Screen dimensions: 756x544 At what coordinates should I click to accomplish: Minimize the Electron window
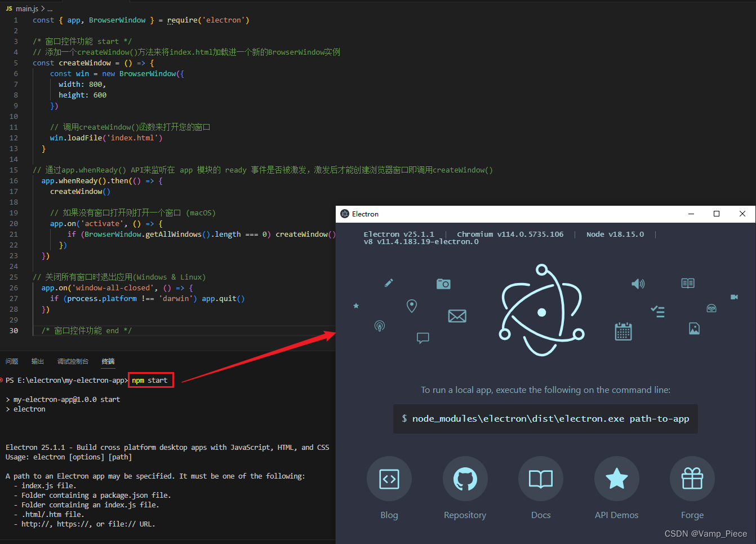pyautogui.click(x=691, y=214)
